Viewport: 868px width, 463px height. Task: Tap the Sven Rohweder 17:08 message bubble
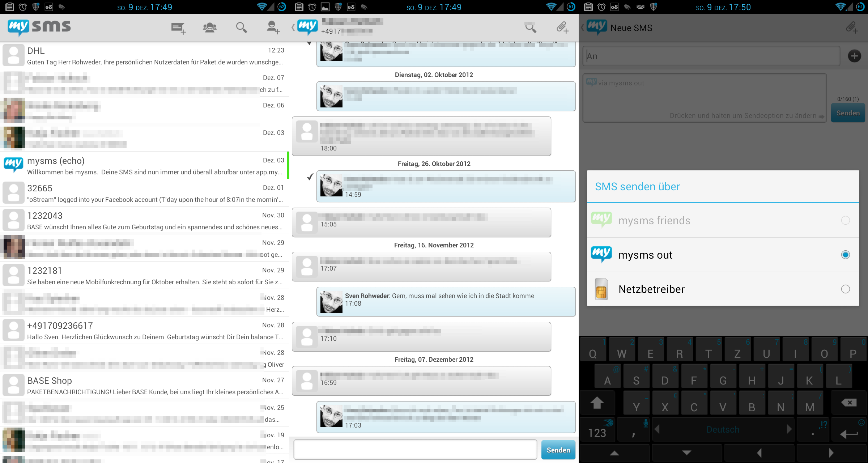coord(446,302)
